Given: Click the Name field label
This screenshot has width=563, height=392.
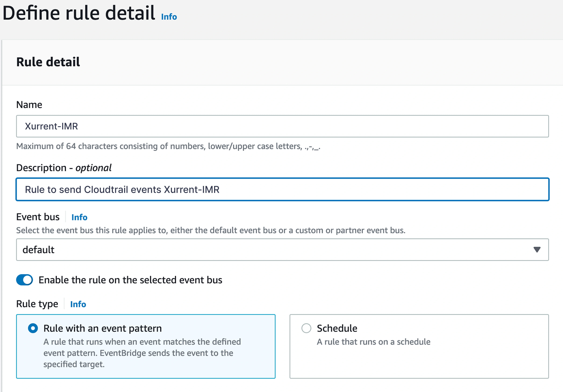Looking at the screenshot, I should coord(29,105).
